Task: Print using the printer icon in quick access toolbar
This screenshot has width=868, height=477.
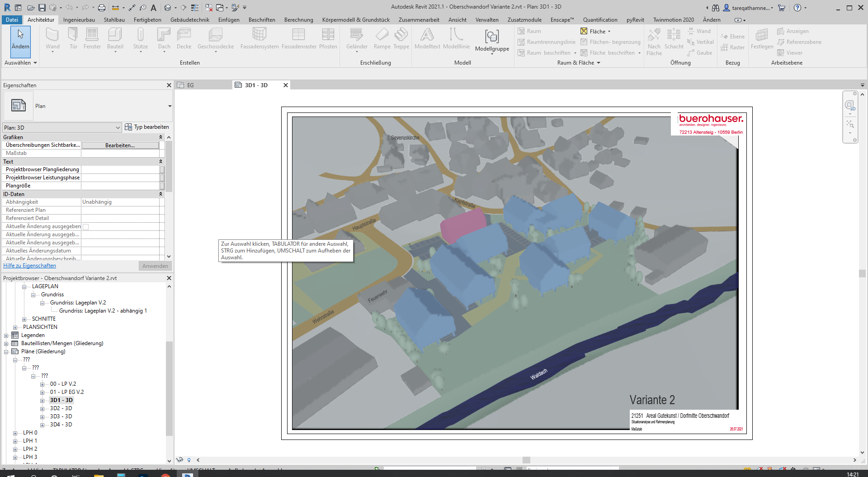Action: [x=102, y=8]
